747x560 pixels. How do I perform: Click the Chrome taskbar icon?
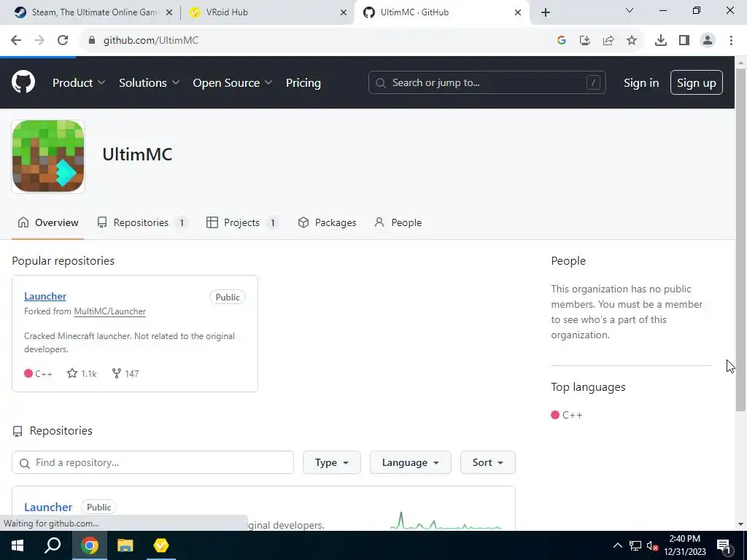pyautogui.click(x=89, y=545)
